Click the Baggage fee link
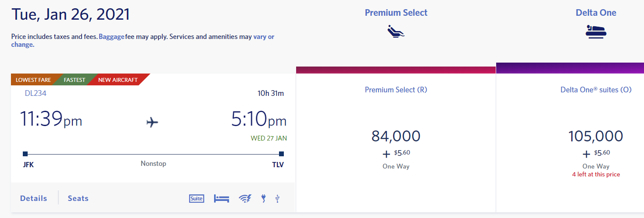The width and height of the screenshot is (644, 218). pos(111,37)
